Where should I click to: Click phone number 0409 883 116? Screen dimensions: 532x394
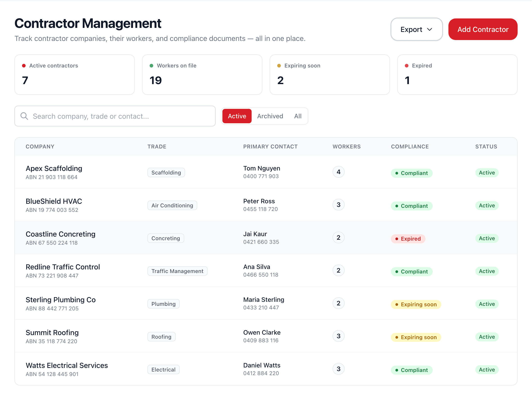(261, 340)
